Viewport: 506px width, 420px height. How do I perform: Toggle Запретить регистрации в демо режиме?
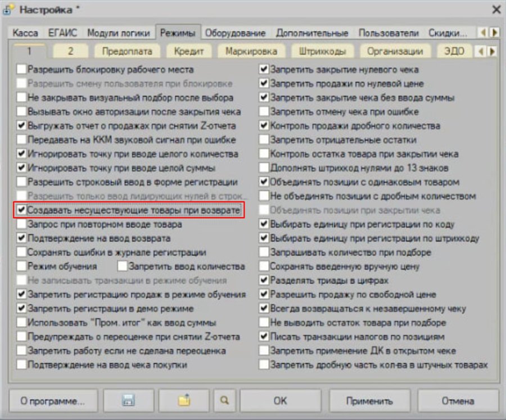pos(21,308)
